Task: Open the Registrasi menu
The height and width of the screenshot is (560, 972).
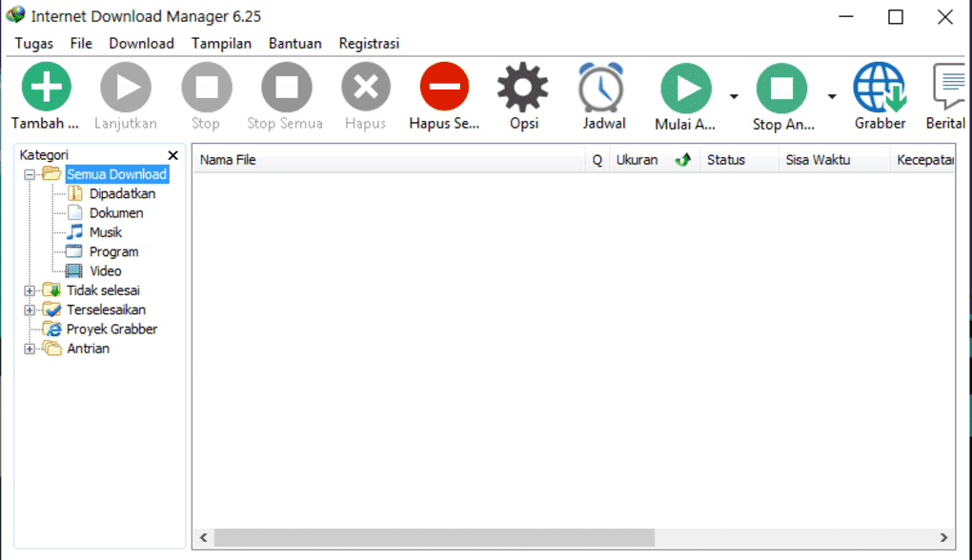Action: pyautogui.click(x=369, y=44)
